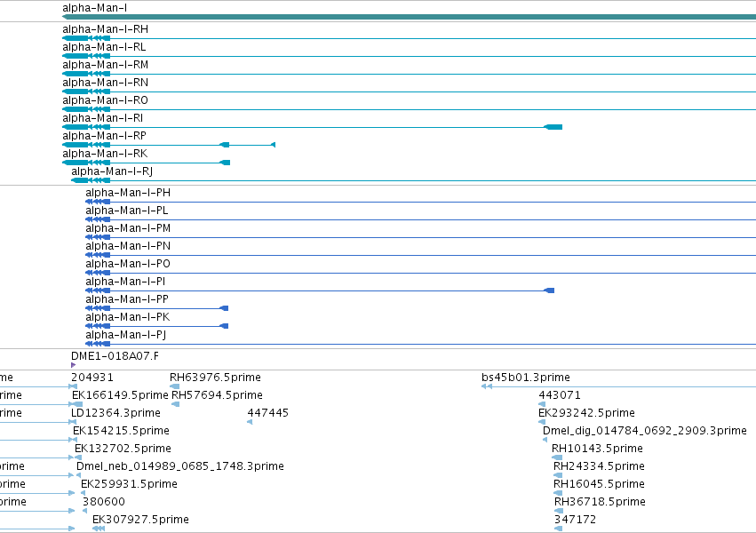Select protein alpha-Man-I-PP label
Viewport: 756px width, 533px height.
click(x=127, y=300)
